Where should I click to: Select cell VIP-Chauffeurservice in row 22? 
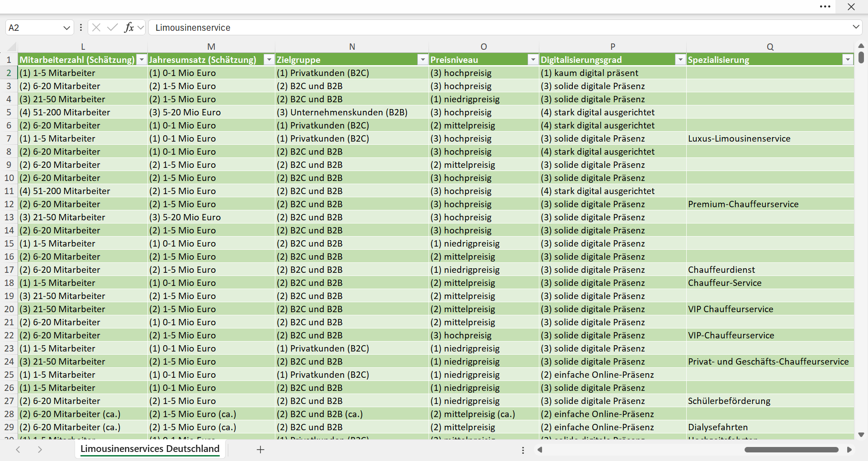pyautogui.click(x=770, y=335)
